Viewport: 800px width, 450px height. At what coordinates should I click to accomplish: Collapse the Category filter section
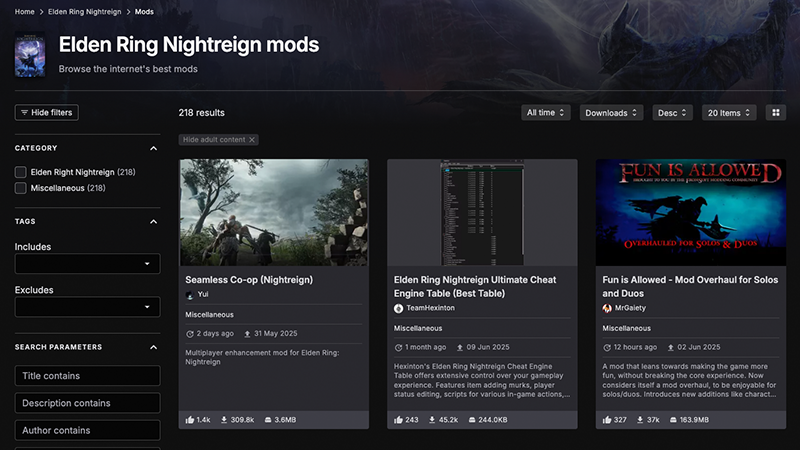click(154, 148)
